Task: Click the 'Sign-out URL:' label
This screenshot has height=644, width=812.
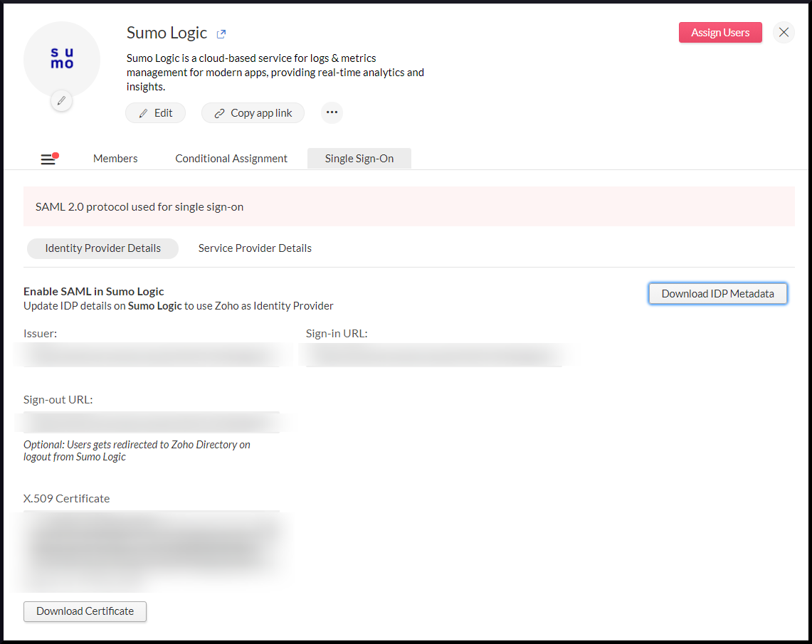Action: point(58,400)
